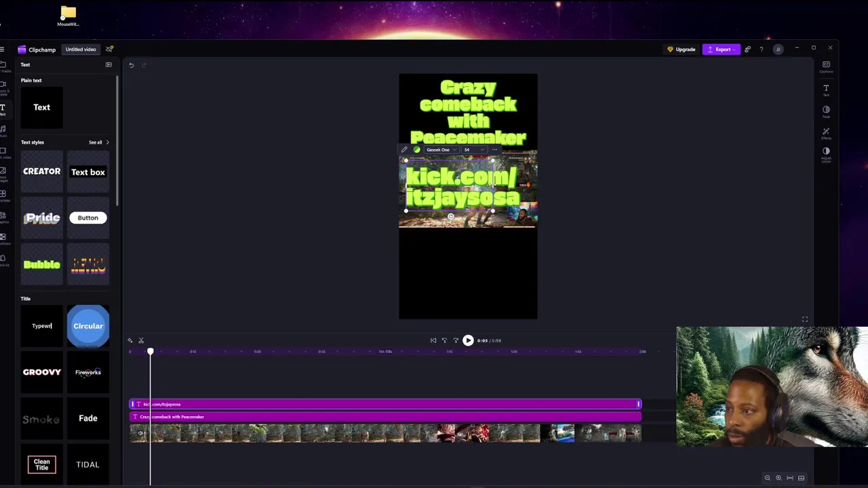Open the font size 54 dropdown

(x=473, y=150)
